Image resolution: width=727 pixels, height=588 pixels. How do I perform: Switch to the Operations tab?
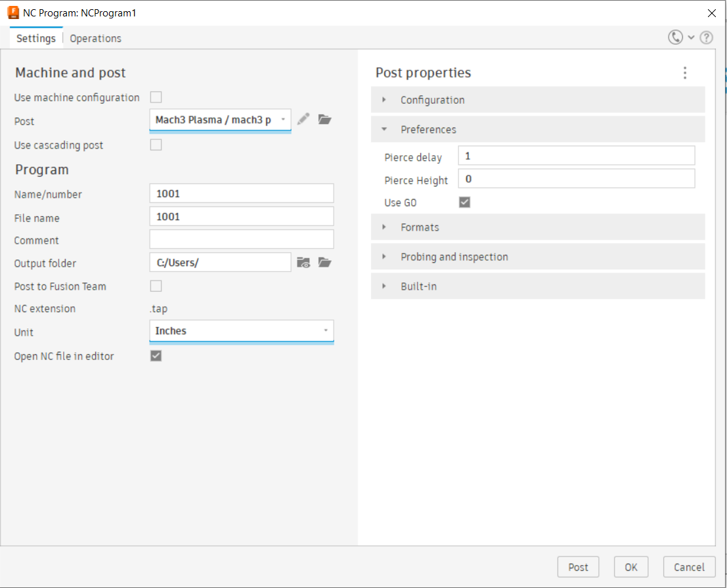click(x=96, y=38)
